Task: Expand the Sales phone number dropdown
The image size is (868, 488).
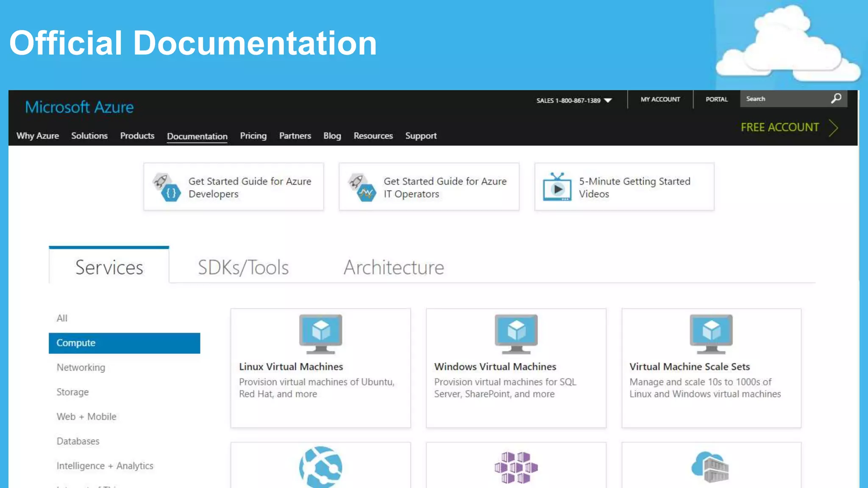Action: pyautogui.click(x=608, y=100)
